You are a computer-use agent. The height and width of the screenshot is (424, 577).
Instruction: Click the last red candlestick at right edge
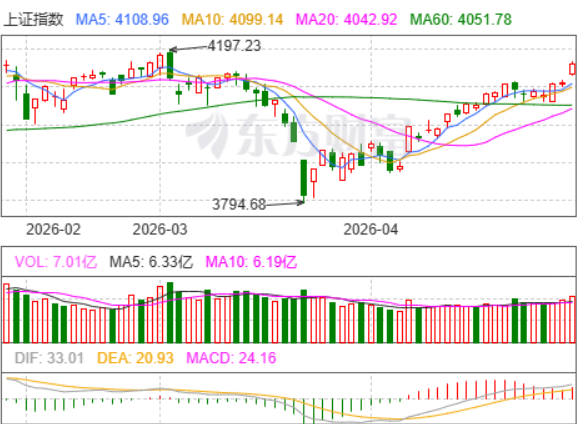tap(572, 69)
